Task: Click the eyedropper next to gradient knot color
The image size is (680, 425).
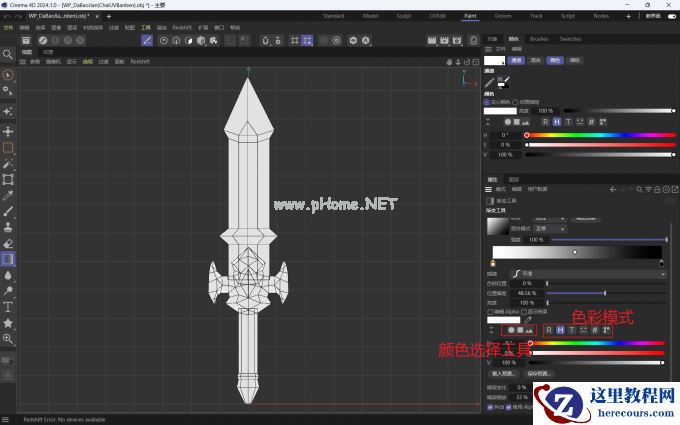Action: pos(528,320)
